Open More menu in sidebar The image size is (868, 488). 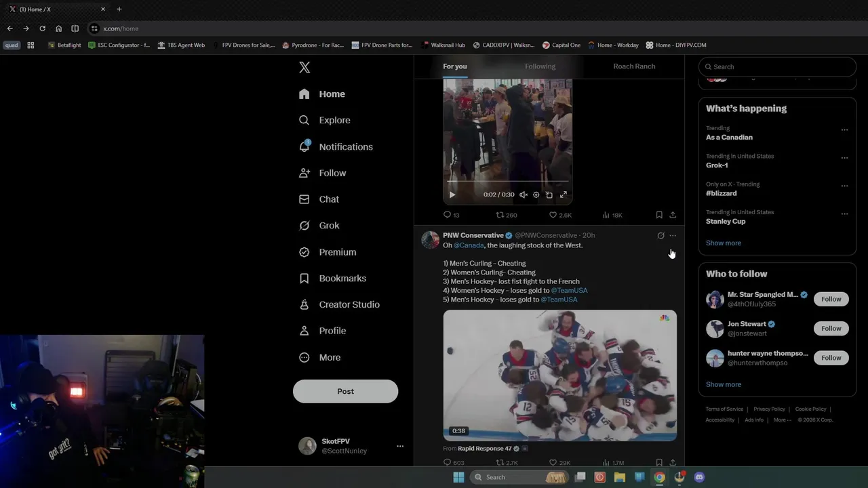[320, 357]
